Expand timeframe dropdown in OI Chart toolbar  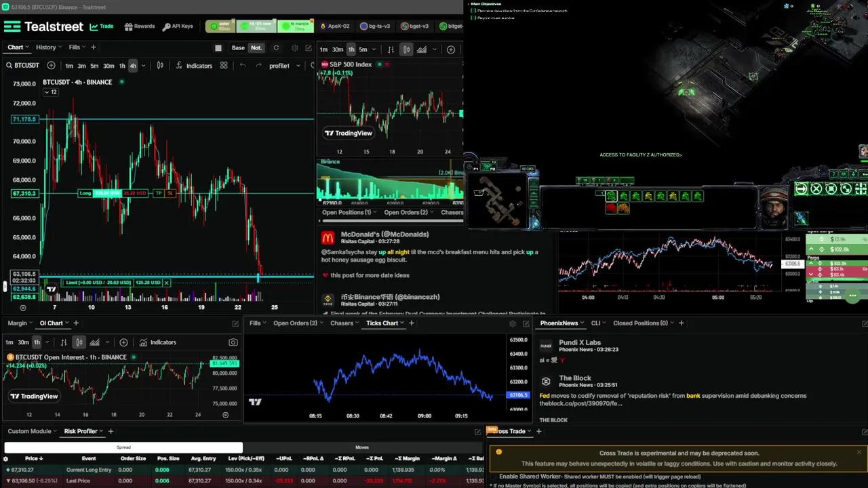47,342
